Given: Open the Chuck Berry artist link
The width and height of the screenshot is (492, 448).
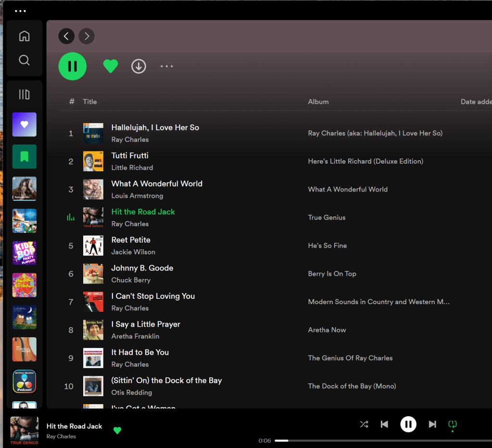Looking at the screenshot, I should click(x=131, y=280).
